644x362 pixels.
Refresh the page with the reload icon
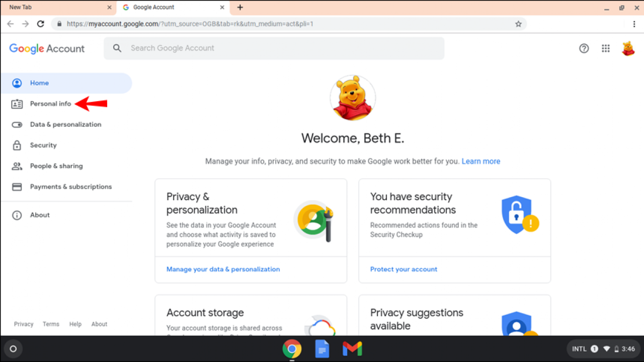tap(41, 24)
